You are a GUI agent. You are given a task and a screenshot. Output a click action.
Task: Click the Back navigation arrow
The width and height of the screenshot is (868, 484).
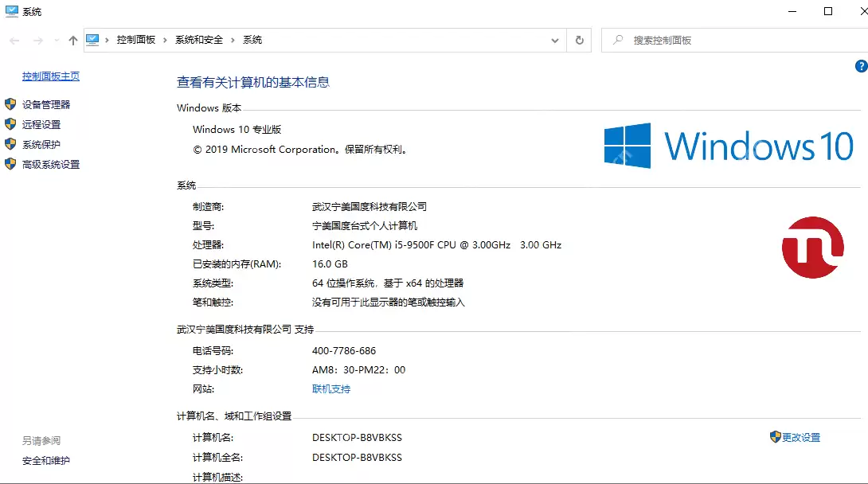(x=13, y=40)
